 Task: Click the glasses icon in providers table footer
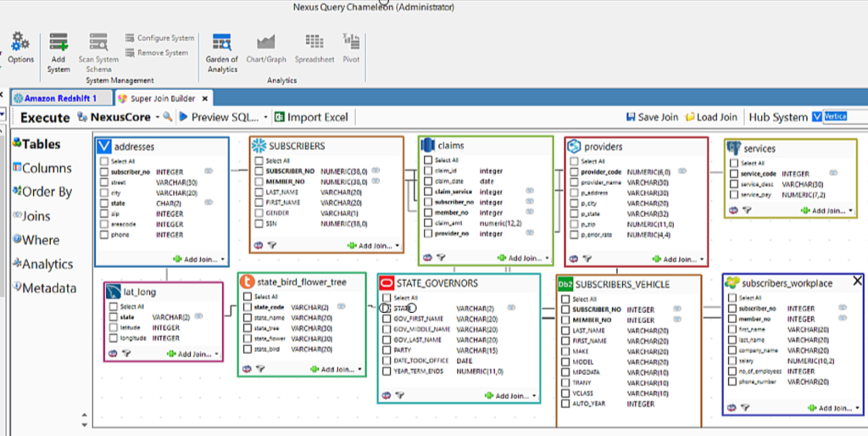pyautogui.click(x=574, y=259)
